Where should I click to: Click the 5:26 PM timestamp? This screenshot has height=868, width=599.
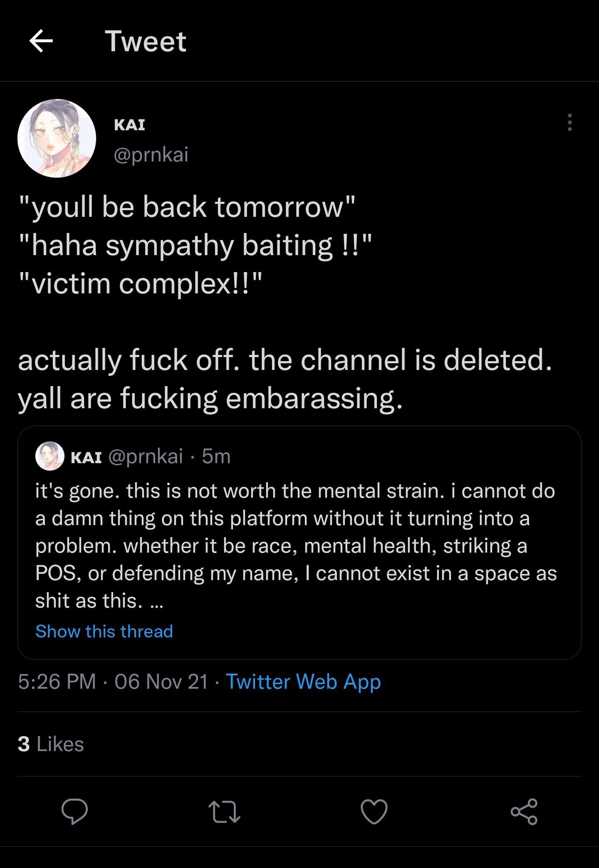pos(57,682)
